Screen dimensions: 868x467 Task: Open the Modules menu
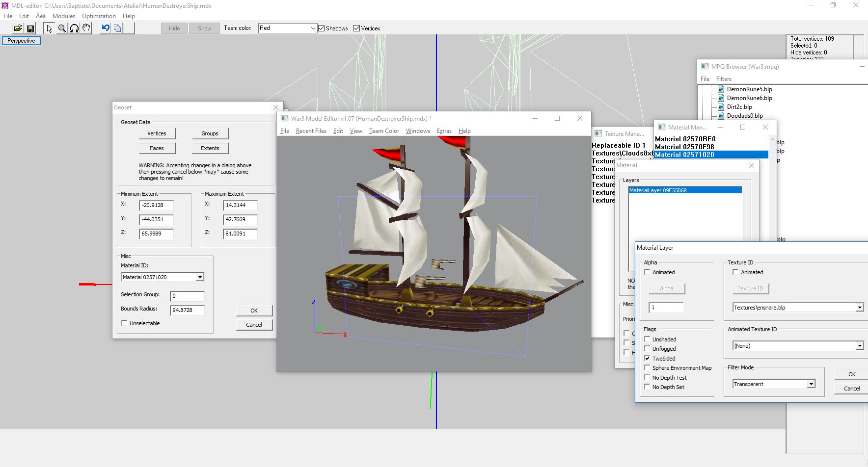(x=64, y=16)
